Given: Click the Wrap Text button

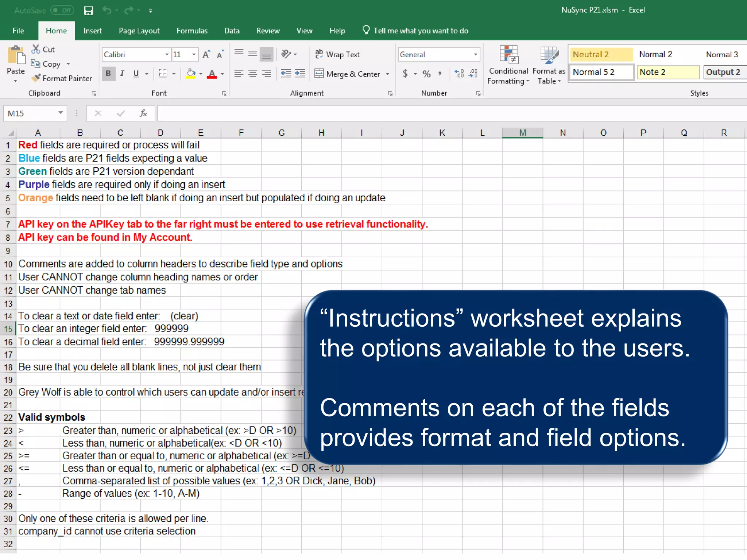Looking at the screenshot, I should coord(337,55).
